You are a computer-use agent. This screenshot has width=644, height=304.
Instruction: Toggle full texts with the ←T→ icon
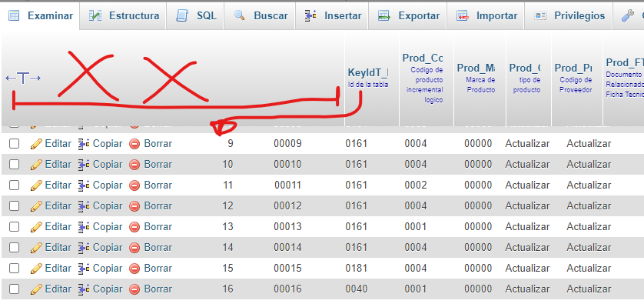[x=23, y=78]
